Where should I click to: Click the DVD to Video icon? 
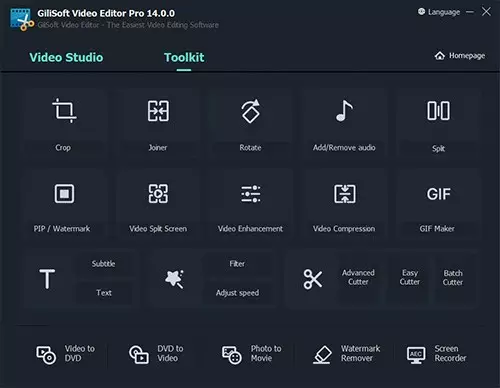coord(139,355)
